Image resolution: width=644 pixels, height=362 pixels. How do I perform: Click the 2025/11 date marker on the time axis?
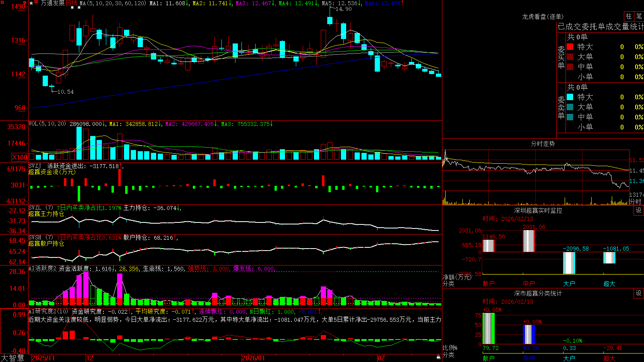click(x=43, y=358)
